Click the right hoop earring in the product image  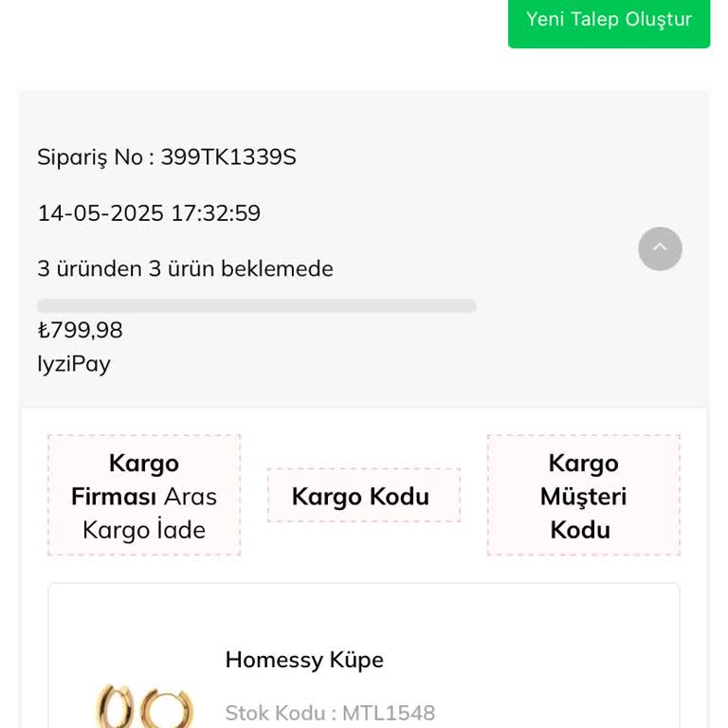coord(173,708)
